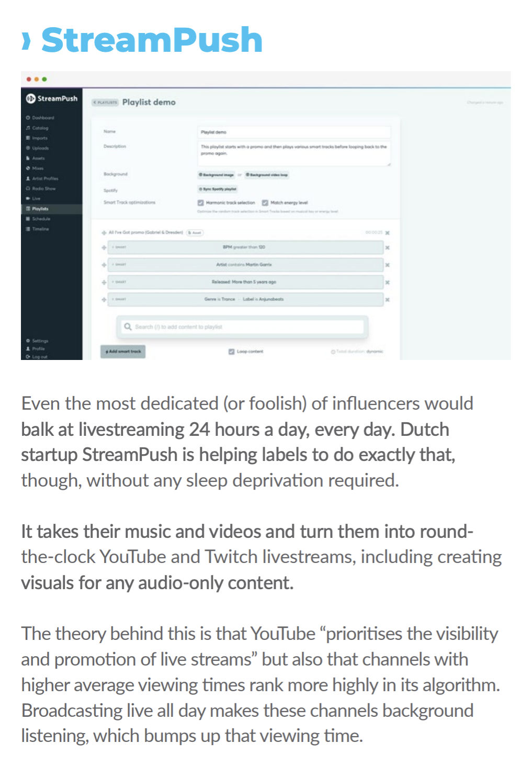Uncheck Match energy level option
This screenshot has height=766, width=532.
click(265, 202)
